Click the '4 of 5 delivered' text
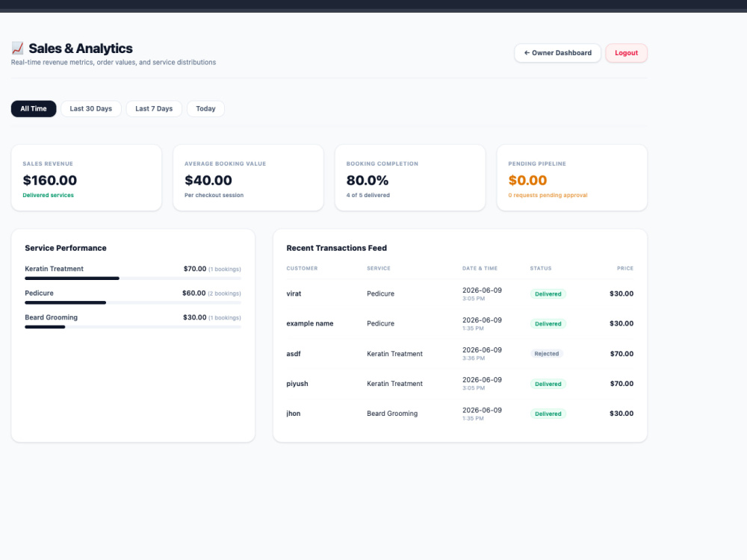The width and height of the screenshot is (747, 560). click(x=368, y=195)
